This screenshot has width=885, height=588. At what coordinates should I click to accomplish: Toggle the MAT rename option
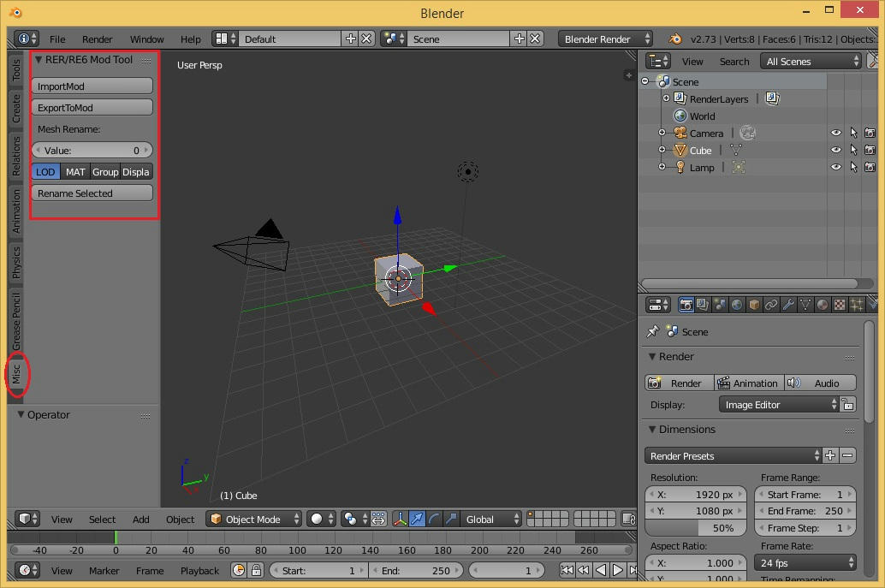click(x=75, y=171)
